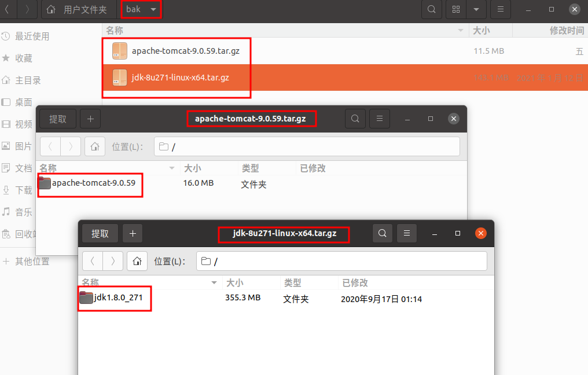The width and height of the screenshot is (588, 375).
Task: Sort by 大小 in jdk archive window
Action: click(251, 282)
